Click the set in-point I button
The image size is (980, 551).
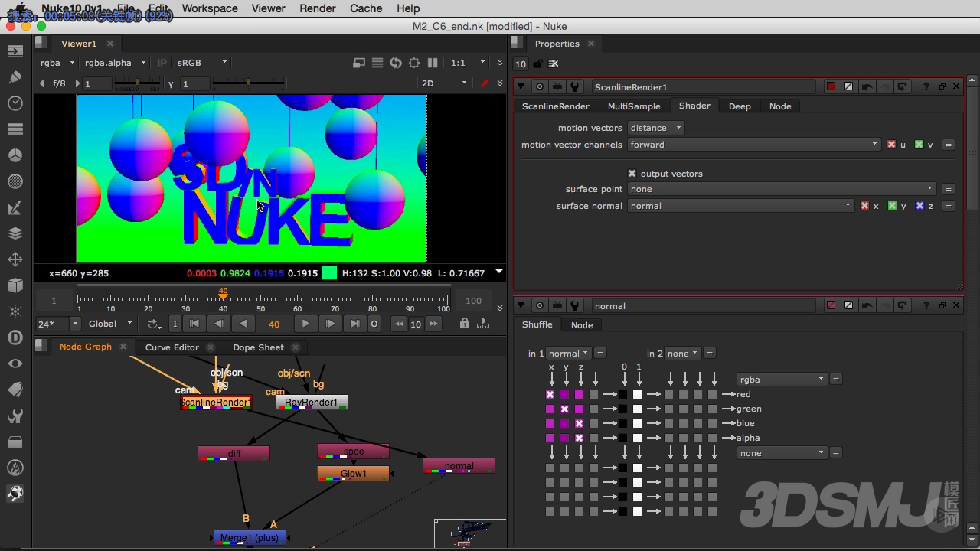(175, 324)
